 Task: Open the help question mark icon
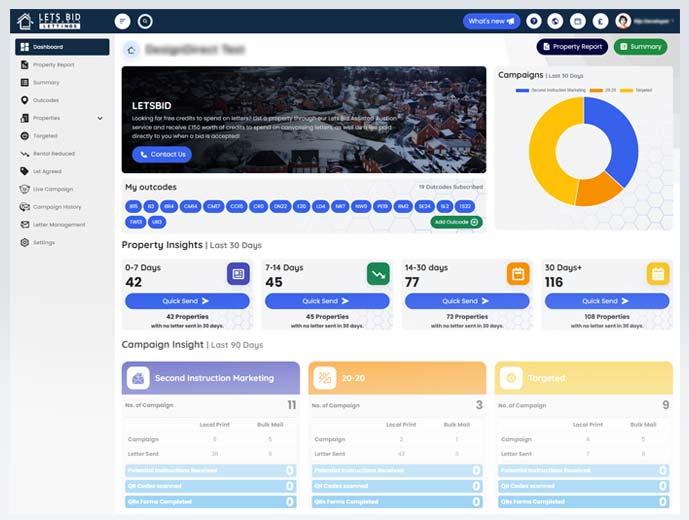click(x=533, y=21)
